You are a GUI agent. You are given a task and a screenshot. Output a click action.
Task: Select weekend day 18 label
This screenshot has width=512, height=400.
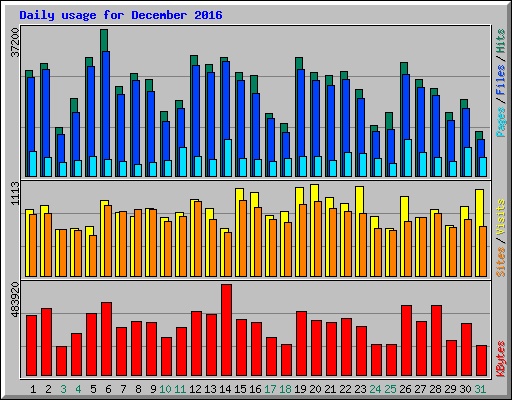pos(285,389)
